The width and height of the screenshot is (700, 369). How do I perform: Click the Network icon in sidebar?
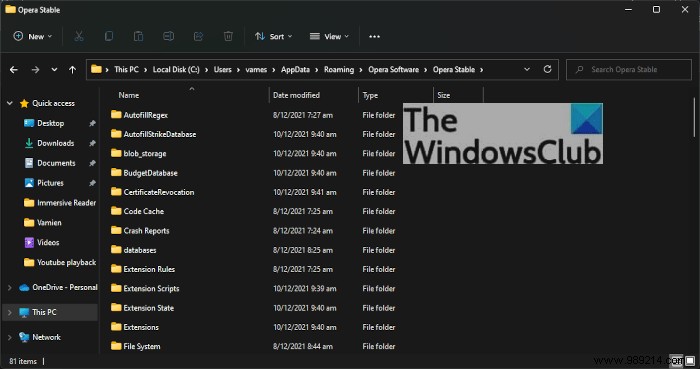[x=24, y=337]
